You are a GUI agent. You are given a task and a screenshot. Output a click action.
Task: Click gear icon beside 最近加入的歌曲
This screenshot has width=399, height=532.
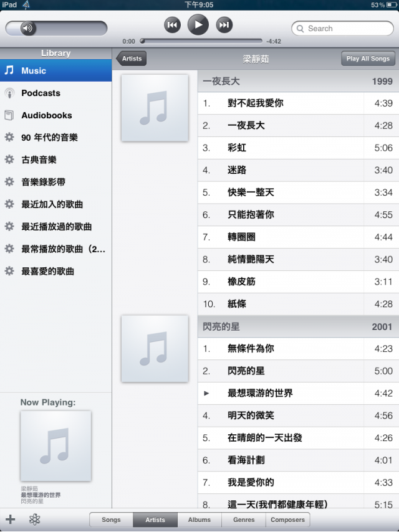[9, 204]
